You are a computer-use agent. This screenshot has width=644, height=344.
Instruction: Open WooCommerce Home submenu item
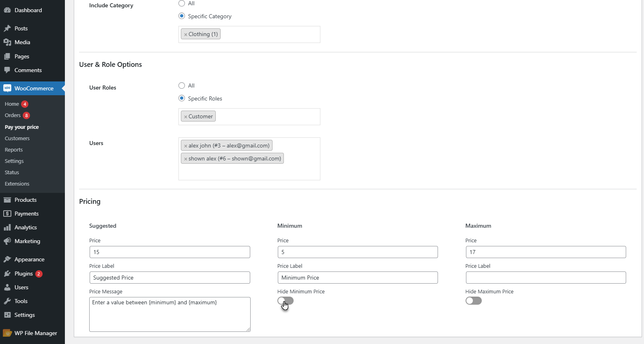(12, 104)
